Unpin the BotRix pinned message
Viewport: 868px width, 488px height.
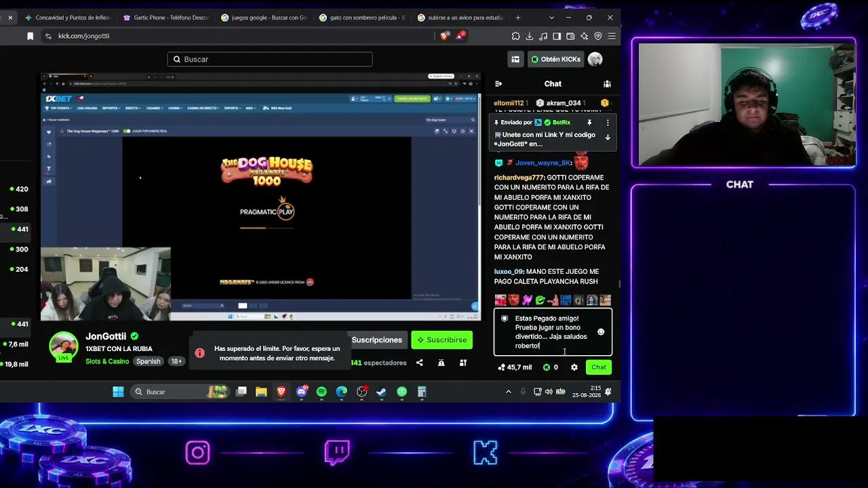pyautogui.click(x=589, y=123)
